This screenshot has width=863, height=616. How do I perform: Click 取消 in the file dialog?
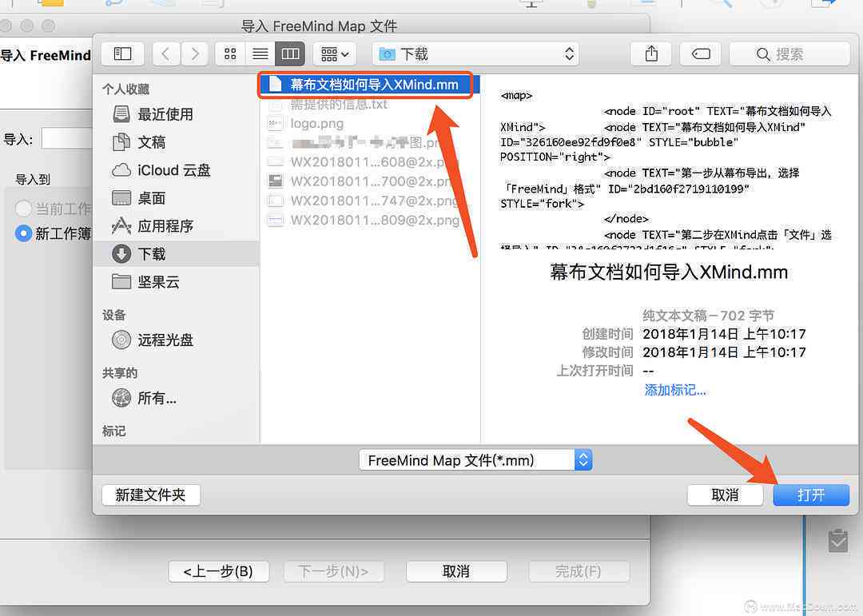[725, 495]
